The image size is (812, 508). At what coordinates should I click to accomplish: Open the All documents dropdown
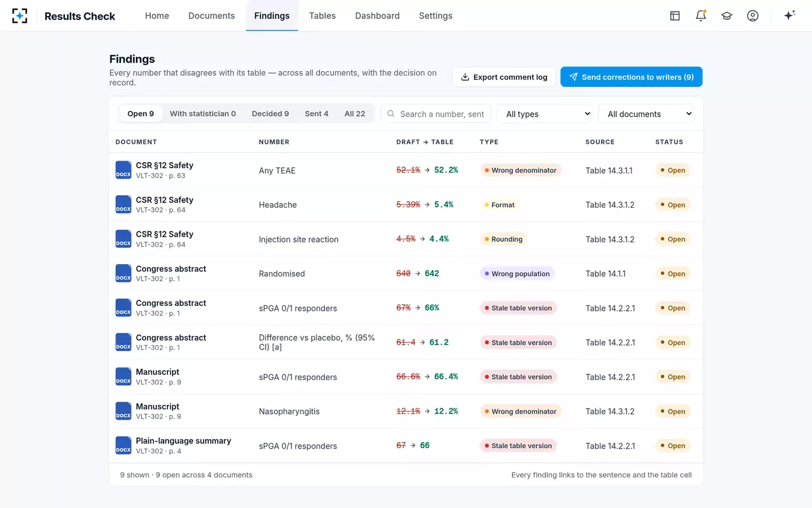point(646,113)
